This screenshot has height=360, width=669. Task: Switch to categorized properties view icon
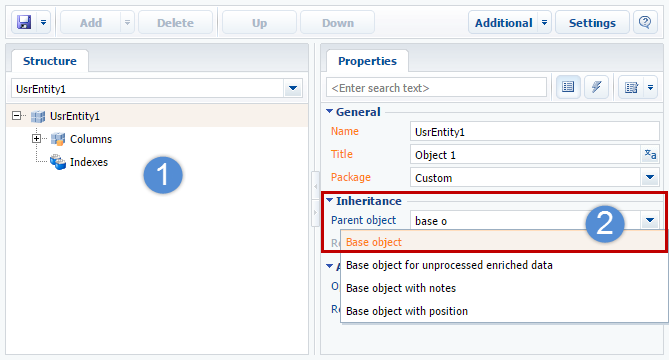click(x=568, y=87)
